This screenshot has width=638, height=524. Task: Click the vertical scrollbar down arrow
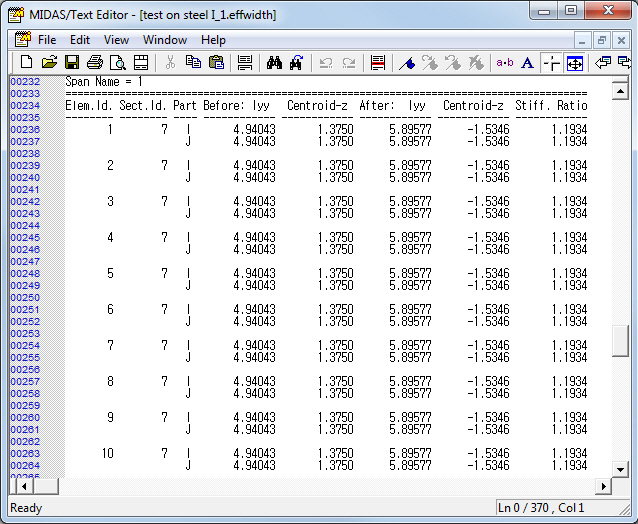click(620, 469)
